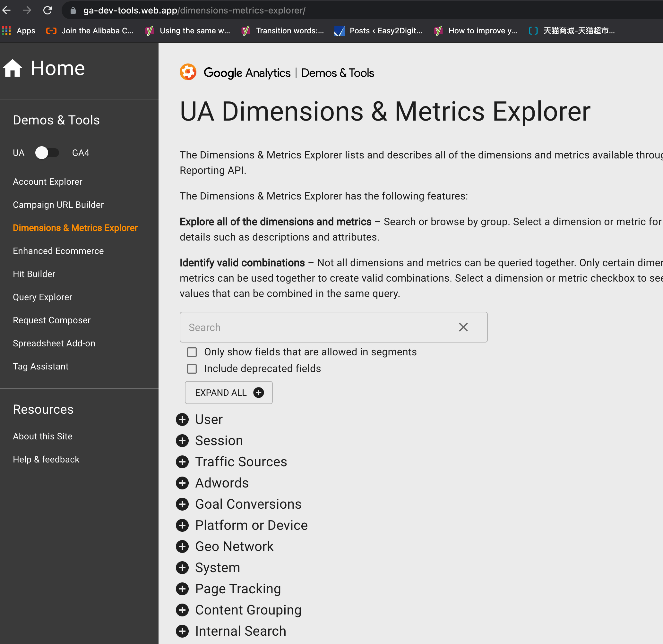
Task: Click the address bar URL
Action: 194,11
